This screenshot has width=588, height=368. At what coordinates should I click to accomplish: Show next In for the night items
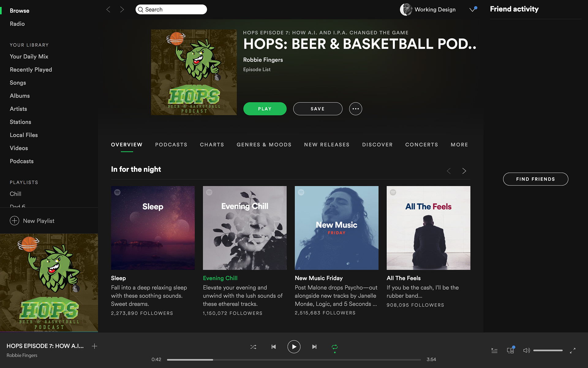point(464,171)
